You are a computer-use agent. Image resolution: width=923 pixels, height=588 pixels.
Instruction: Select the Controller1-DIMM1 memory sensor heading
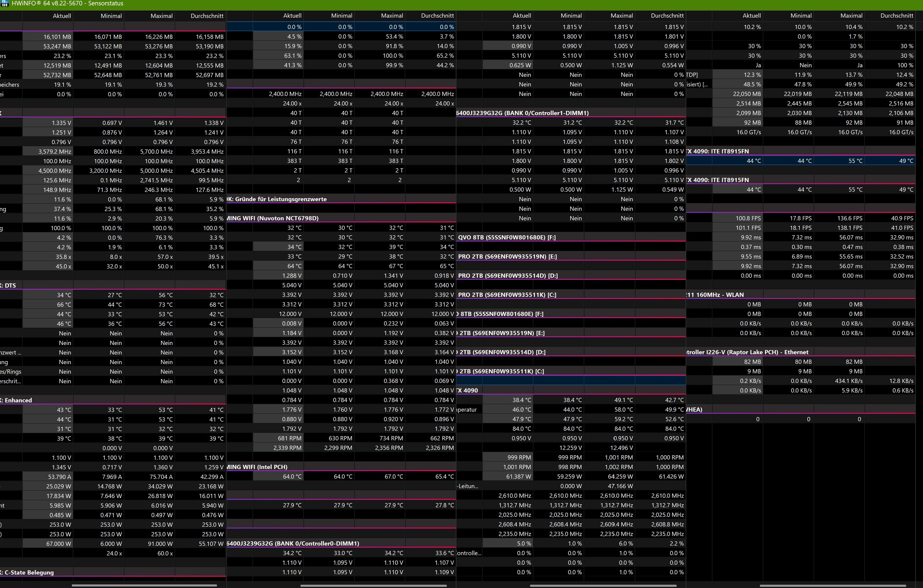tap(522, 113)
